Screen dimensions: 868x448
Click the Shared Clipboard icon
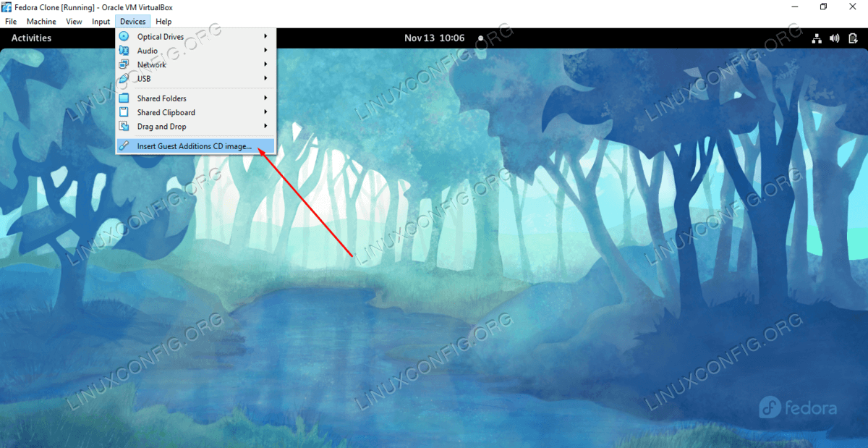click(x=124, y=112)
